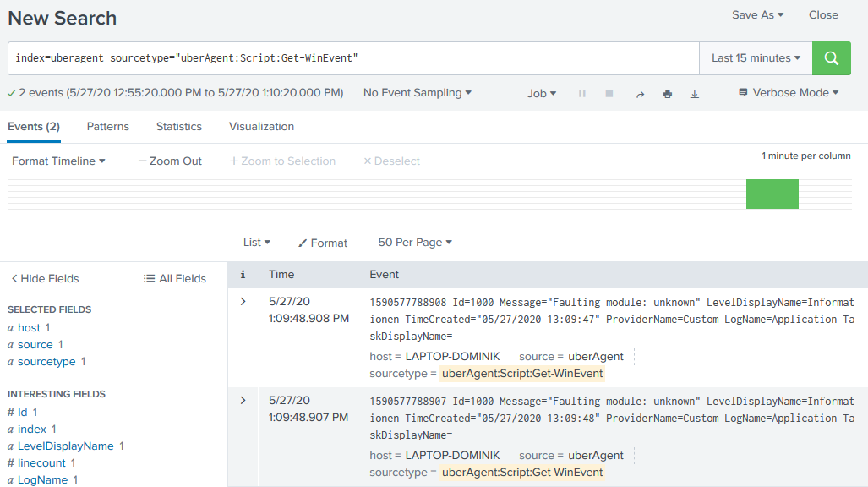
Task: Click the event info column icon
Action: (x=243, y=275)
